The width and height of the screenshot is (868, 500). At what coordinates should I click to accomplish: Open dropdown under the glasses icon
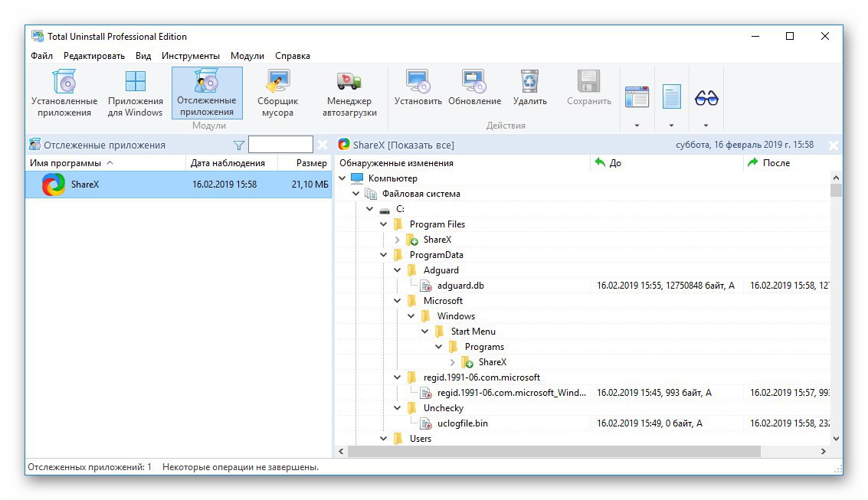tap(706, 126)
